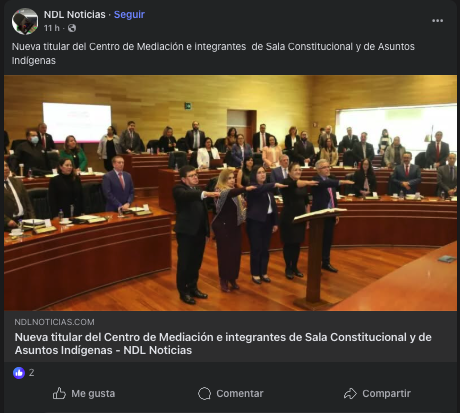Image resolution: width=460 pixels, height=413 pixels.
Task: Click the projection screen in the preview photo
Action: [x=77, y=122]
